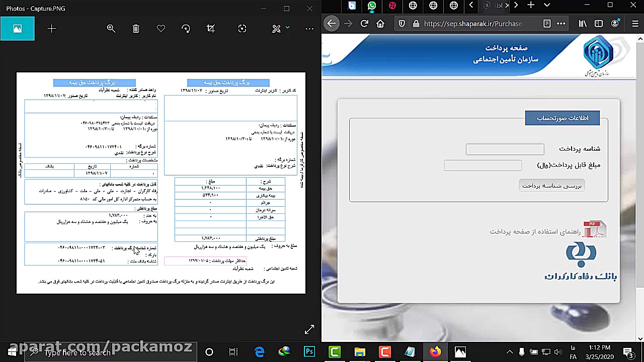The height and width of the screenshot is (362, 644).
Task: Zoom into the photo with the magnifier icon
Action: click(111, 29)
